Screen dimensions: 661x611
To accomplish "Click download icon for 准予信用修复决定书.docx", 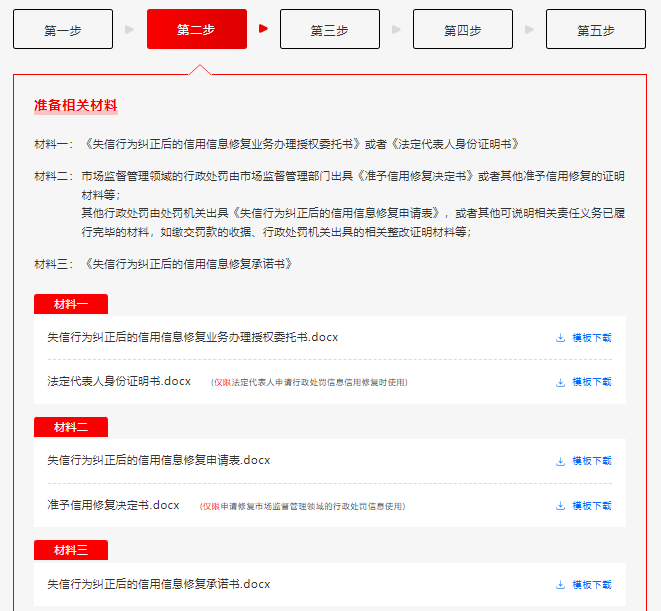I will pos(560,506).
